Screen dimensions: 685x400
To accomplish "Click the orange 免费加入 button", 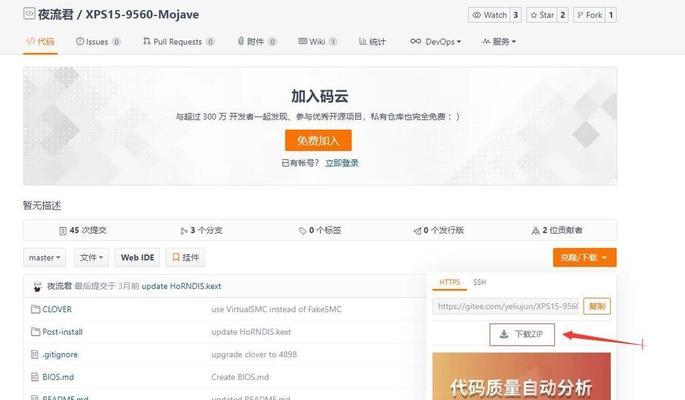I will pyautogui.click(x=318, y=140).
